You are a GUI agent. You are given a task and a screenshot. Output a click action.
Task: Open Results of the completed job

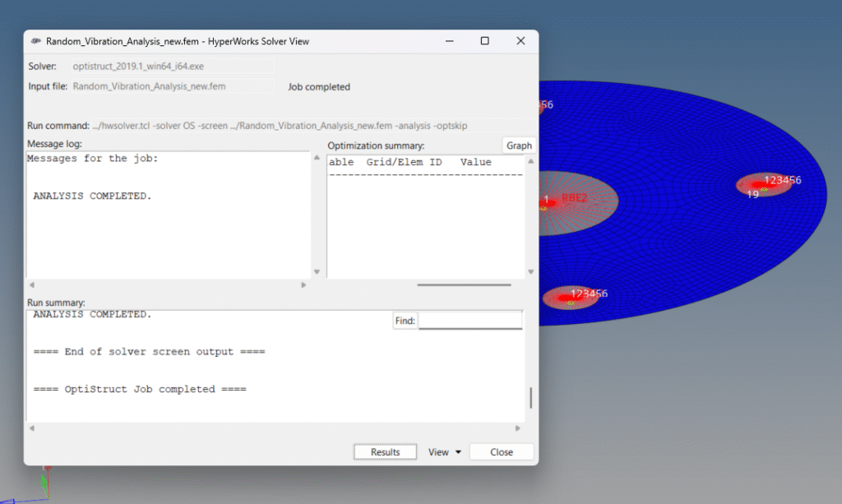pos(385,452)
